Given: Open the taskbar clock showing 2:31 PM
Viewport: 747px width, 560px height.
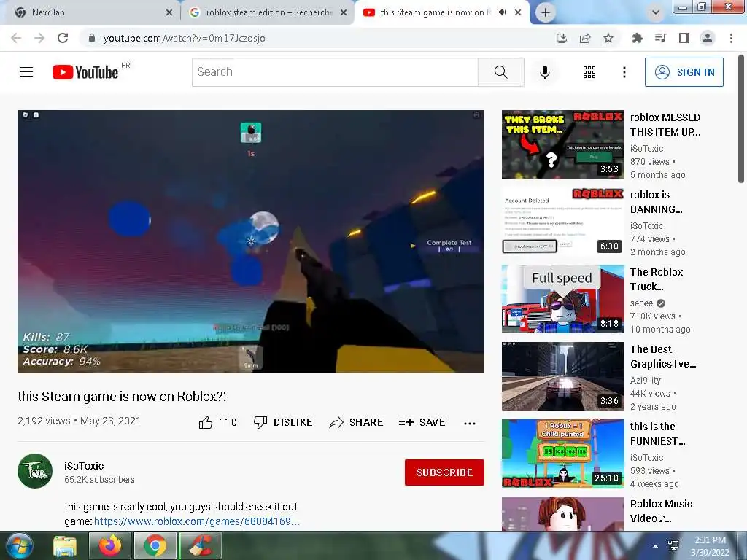Looking at the screenshot, I should tap(710, 546).
